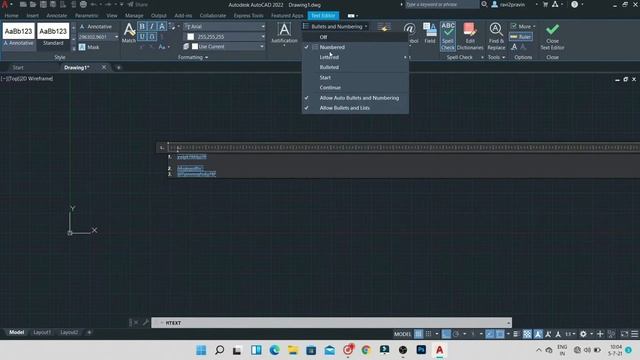
Task: Switch to the Express Tools ribbon tab
Action: (249, 16)
